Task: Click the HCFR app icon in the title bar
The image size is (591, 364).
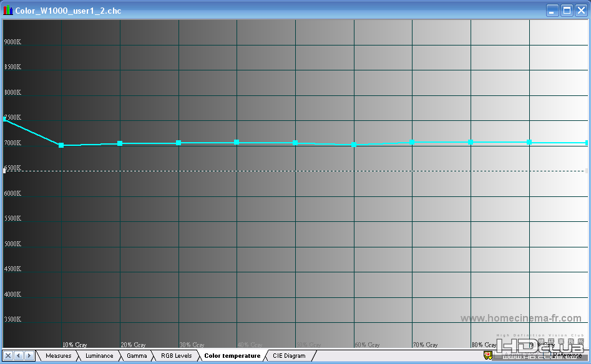Action: 8,10
